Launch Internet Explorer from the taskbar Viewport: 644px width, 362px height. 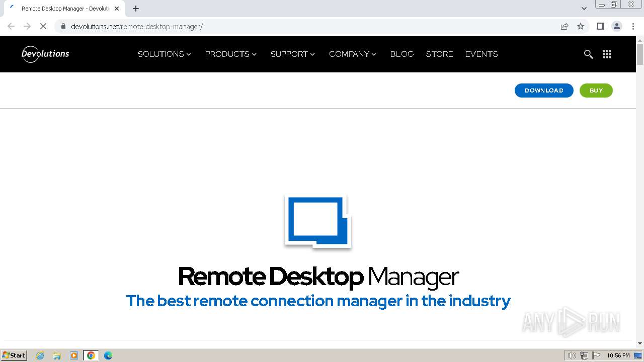40,355
